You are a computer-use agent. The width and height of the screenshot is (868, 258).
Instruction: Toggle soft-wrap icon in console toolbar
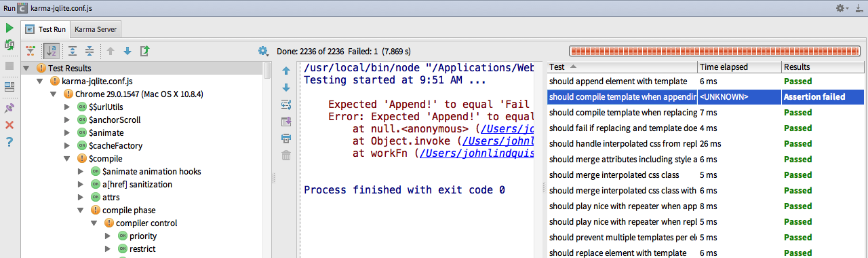[286, 105]
